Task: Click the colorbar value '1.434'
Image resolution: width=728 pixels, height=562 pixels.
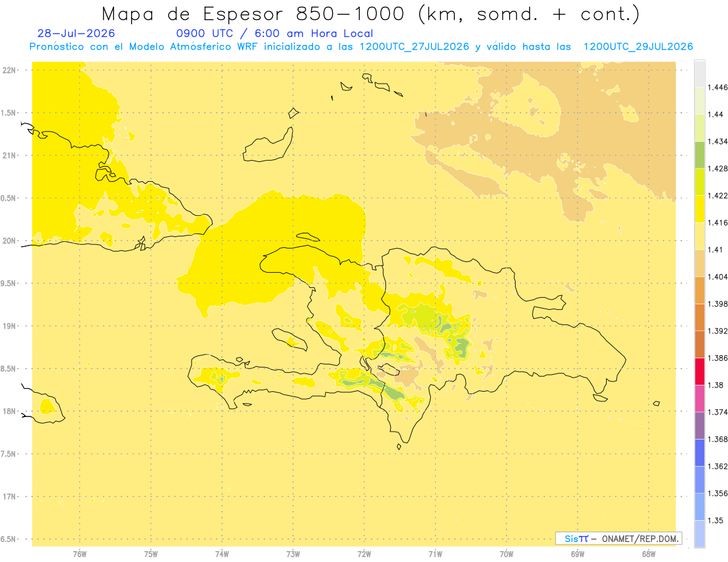Action: tap(718, 142)
